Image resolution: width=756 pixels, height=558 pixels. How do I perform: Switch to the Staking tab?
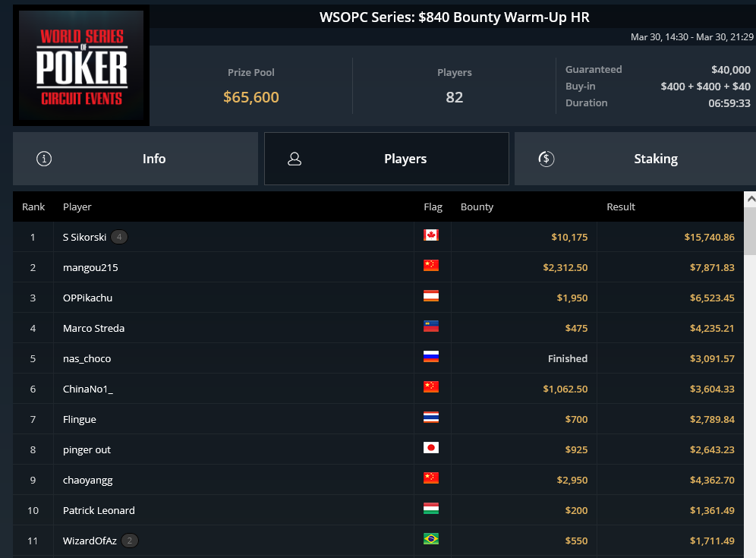tap(635, 159)
